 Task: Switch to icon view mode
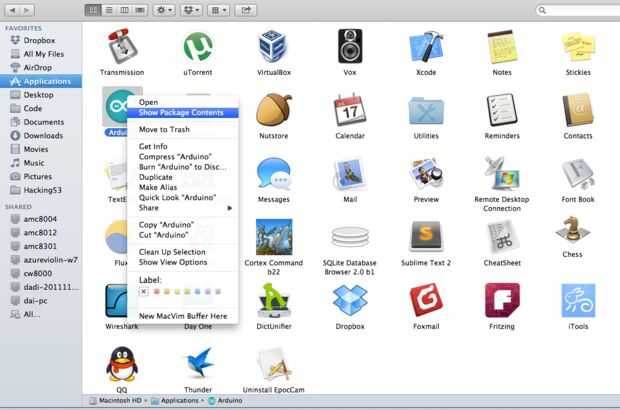pyautogui.click(x=93, y=10)
